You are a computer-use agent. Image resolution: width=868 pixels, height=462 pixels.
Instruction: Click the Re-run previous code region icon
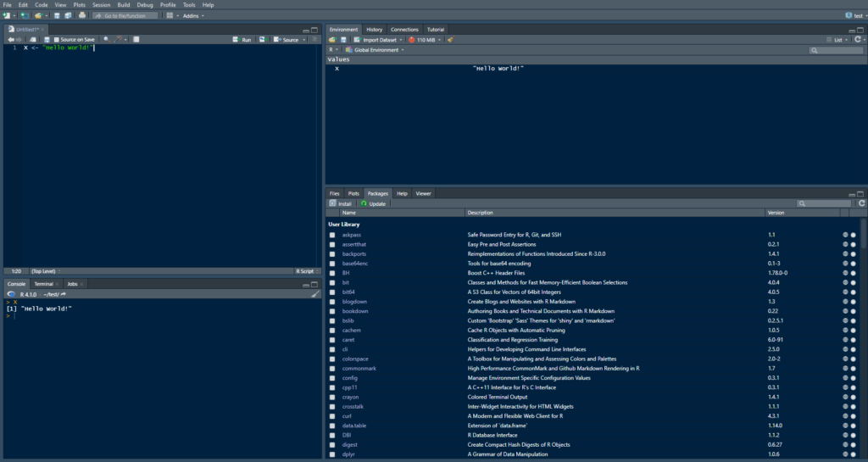(x=263, y=40)
